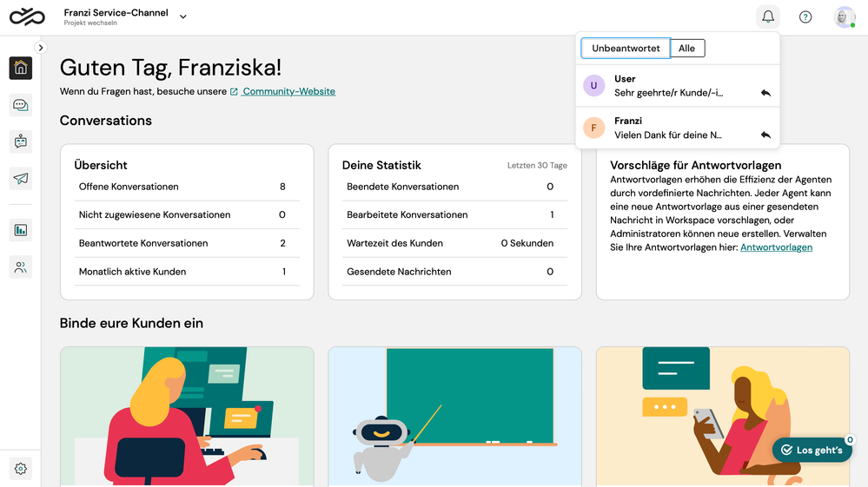Screen dimensions: 868x487
Task: Open the paper plane campaigns icon
Action: coord(21,179)
